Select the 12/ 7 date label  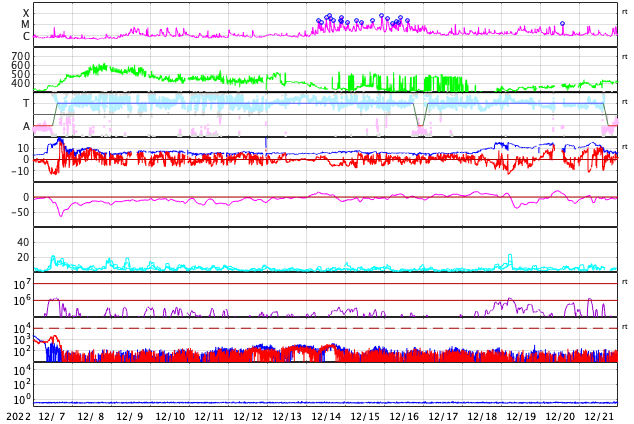click(52, 417)
